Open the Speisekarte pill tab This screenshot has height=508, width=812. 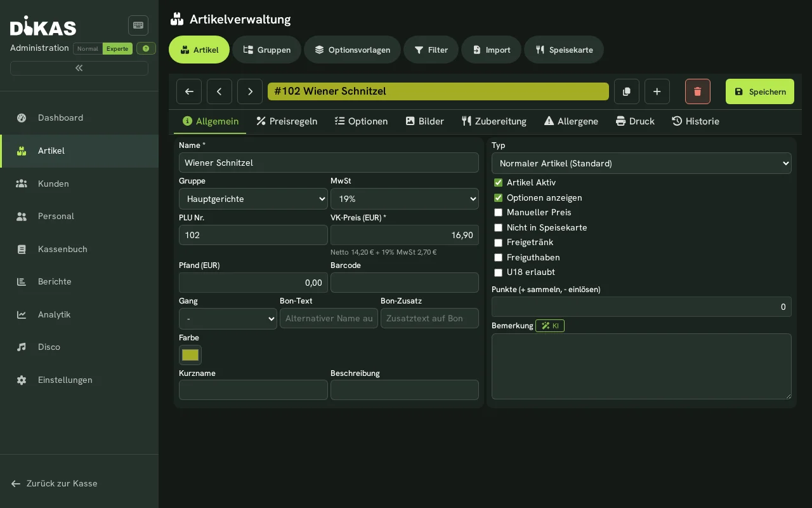tap(563, 50)
